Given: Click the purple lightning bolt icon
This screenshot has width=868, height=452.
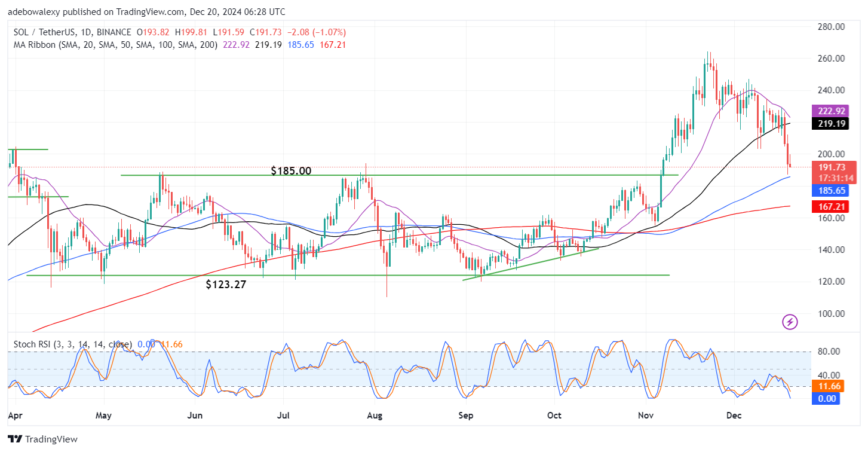Looking at the screenshot, I should coord(790,322).
